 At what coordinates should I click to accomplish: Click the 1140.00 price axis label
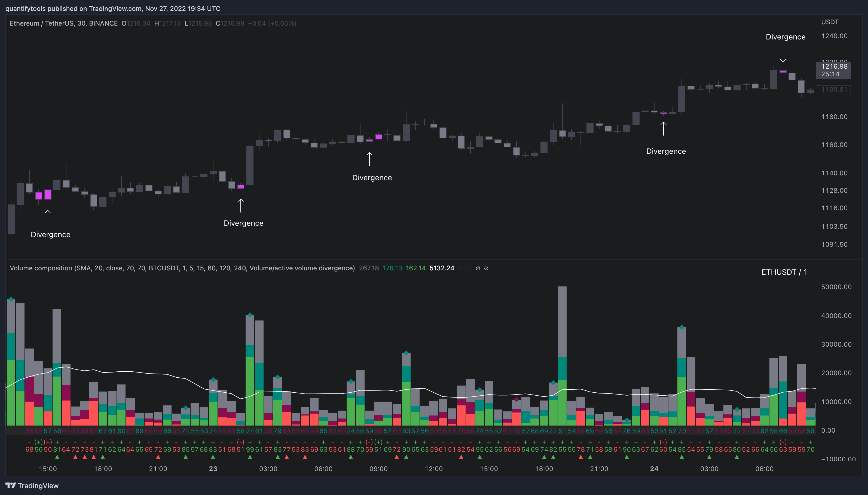tap(834, 173)
